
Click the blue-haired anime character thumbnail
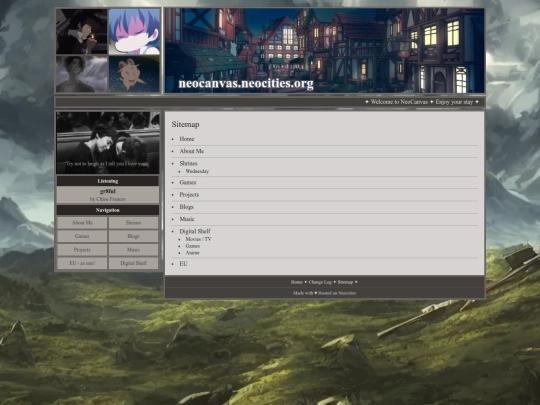(x=134, y=31)
